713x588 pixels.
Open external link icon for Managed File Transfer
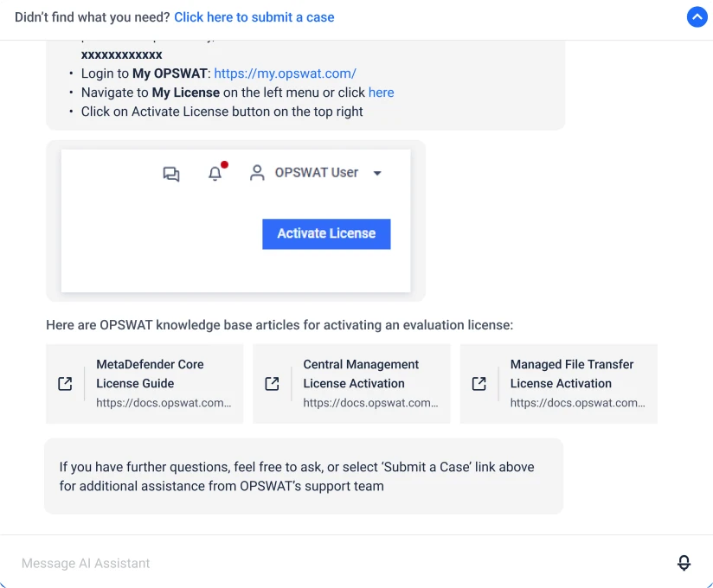(479, 384)
